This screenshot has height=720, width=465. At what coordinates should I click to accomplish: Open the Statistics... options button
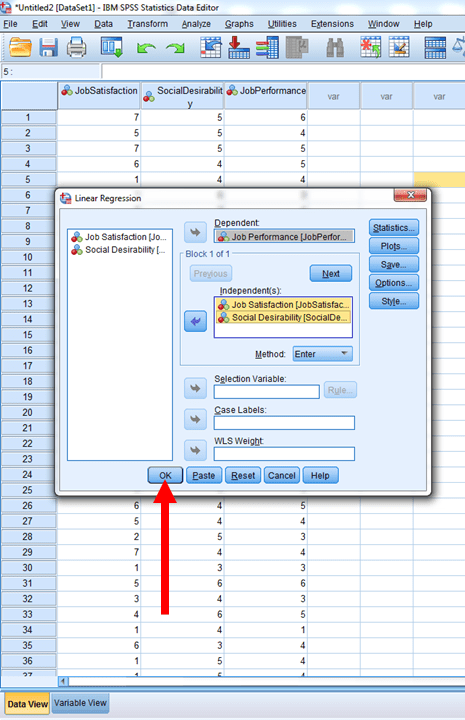coord(394,228)
